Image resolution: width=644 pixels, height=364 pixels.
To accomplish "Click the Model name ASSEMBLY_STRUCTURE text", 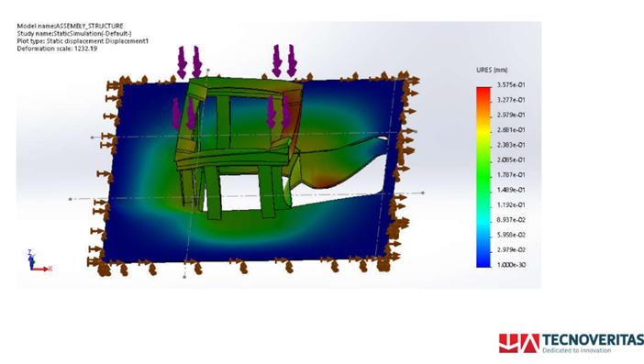I will (70, 26).
